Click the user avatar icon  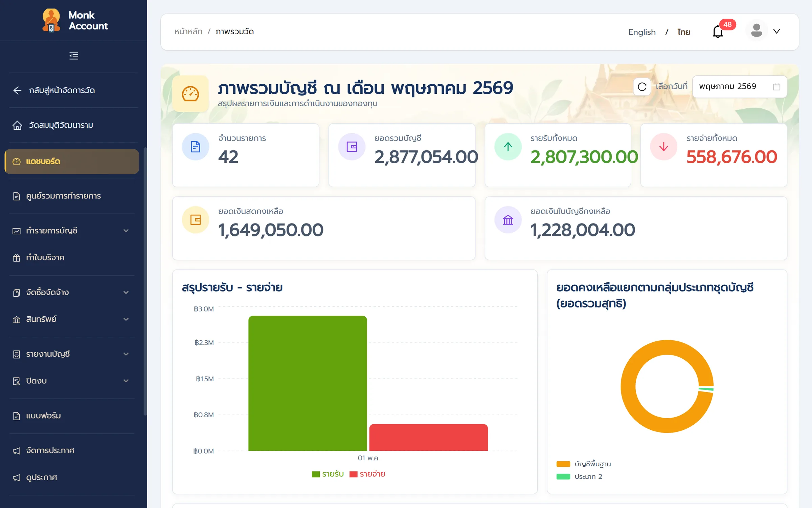pos(757,31)
